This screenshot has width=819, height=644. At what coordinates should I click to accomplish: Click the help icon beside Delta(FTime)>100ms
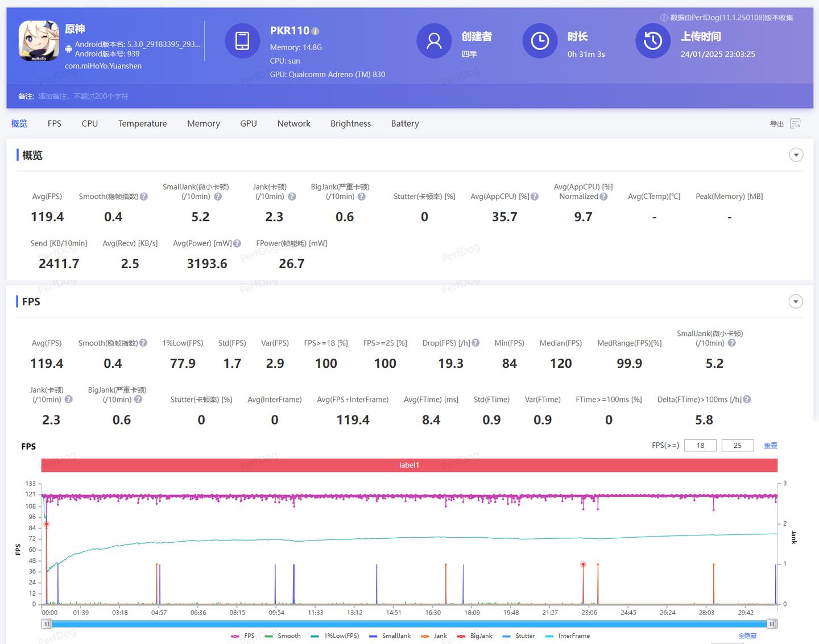[x=747, y=400]
